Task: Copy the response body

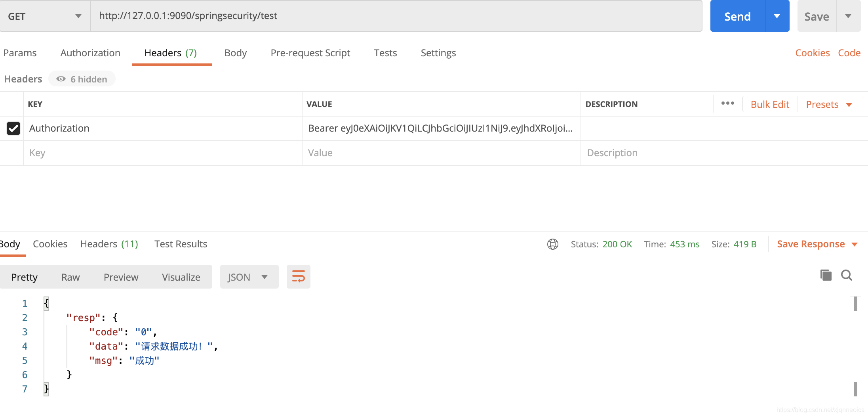Action: click(826, 275)
